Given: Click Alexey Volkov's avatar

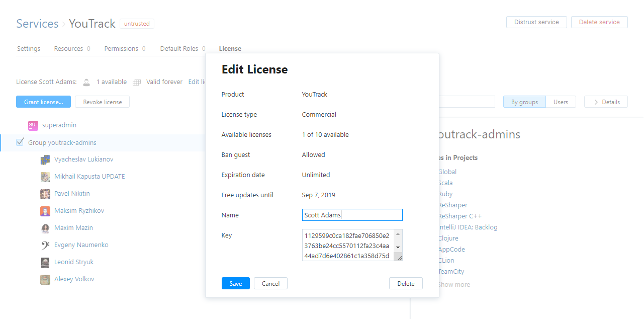Looking at the screenshot, I should coord(45,279).
